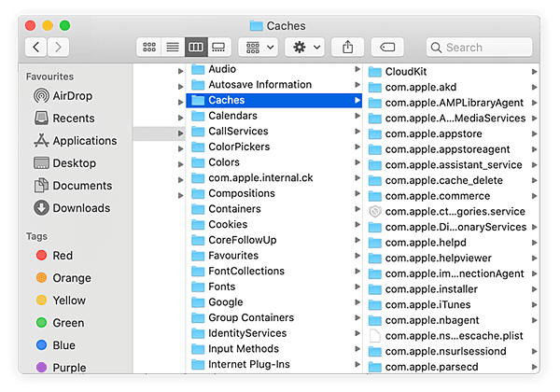
Task: Click the Edit Tags toolbar icon
Action: click(387, 47)
